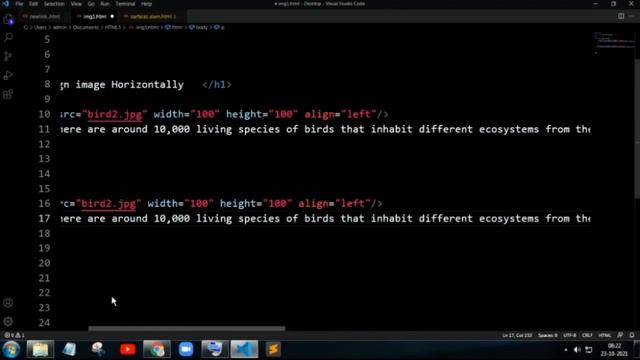Click the word Horizontally on line 8
The height and width of the screenshot is (360, 640).
(147, 84)
